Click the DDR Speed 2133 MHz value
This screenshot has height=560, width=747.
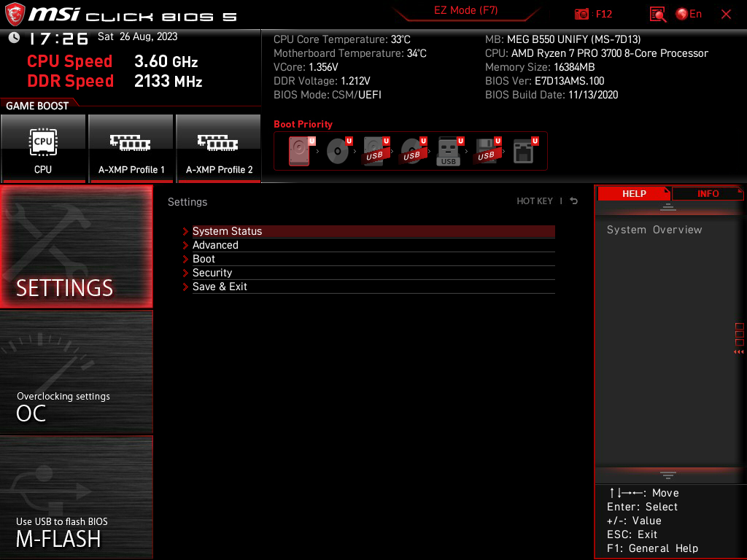coord(169,82)
